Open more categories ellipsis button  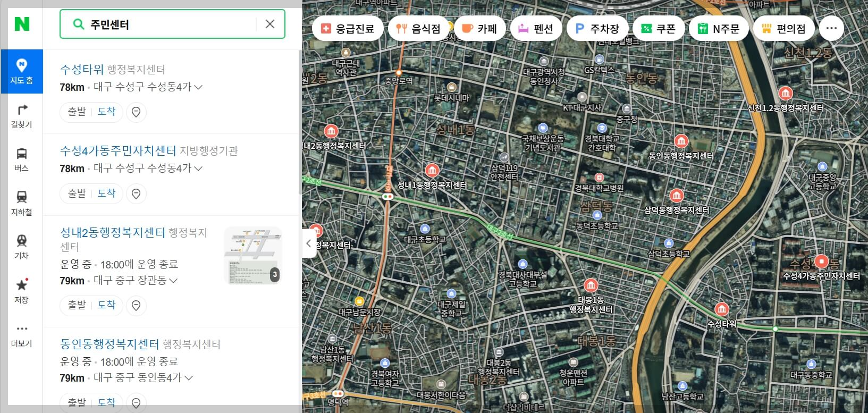pos(831,28)
